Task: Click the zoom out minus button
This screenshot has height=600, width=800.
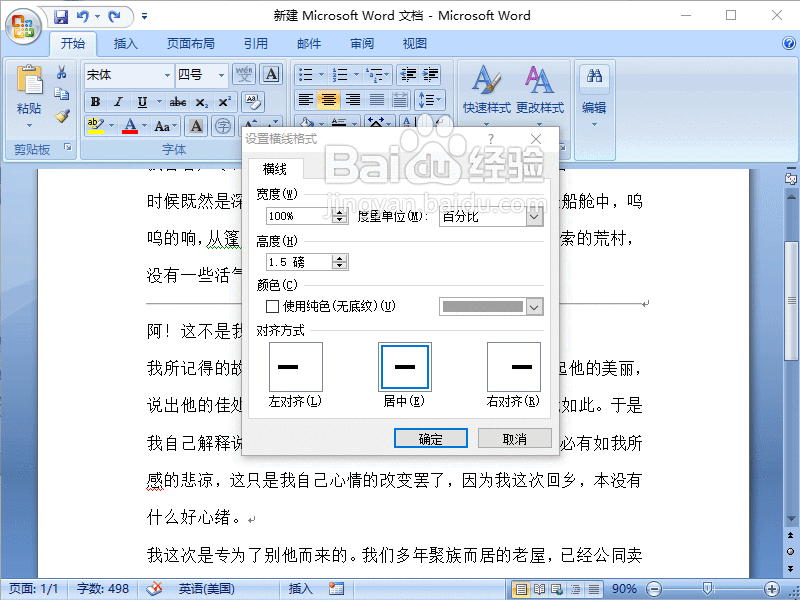Action: 654,589
